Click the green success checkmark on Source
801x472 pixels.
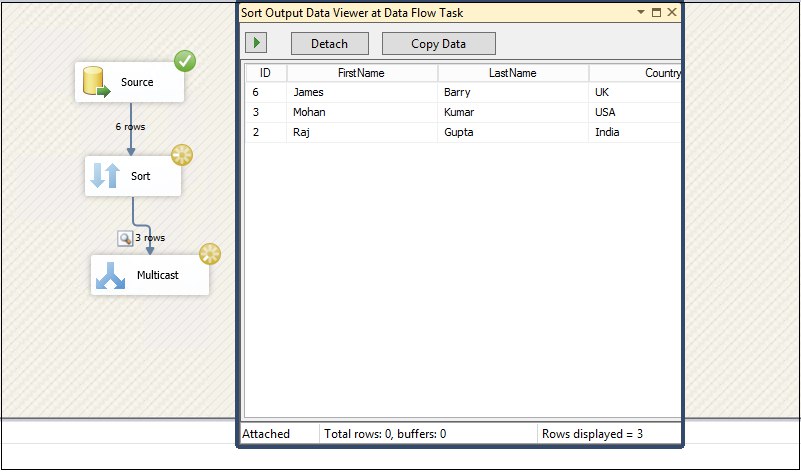click(x=184, y=61)
